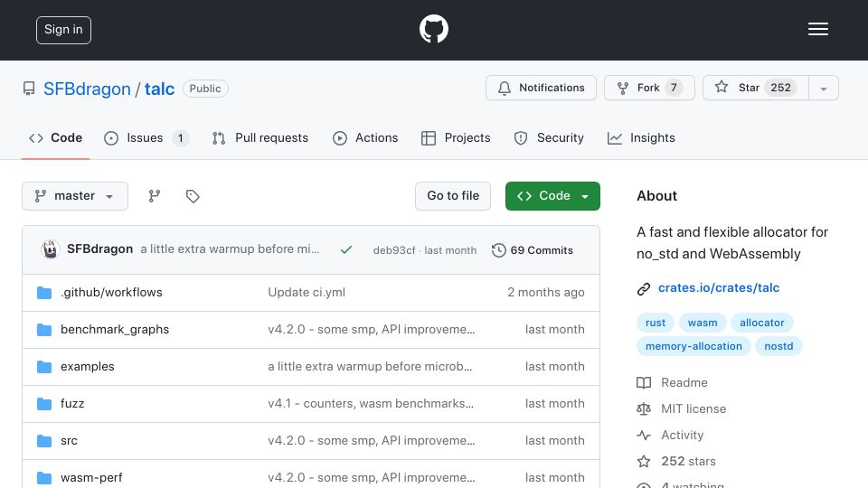The height and width of the screenshot is (488, 868).
Task: Click the folder icon for .github/workflows
Action: [x=44, y=292]
